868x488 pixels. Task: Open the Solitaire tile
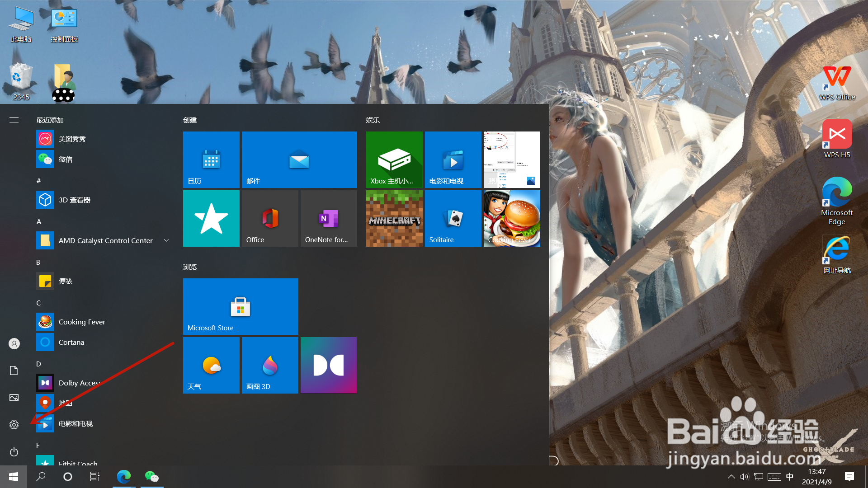click(453, 218)
